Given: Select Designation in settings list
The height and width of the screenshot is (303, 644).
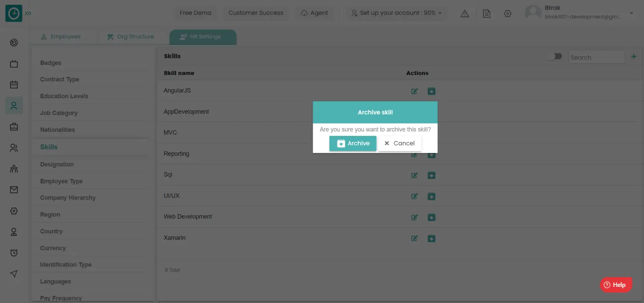Looking at the screenshot, I should click(x=57, y=164).
